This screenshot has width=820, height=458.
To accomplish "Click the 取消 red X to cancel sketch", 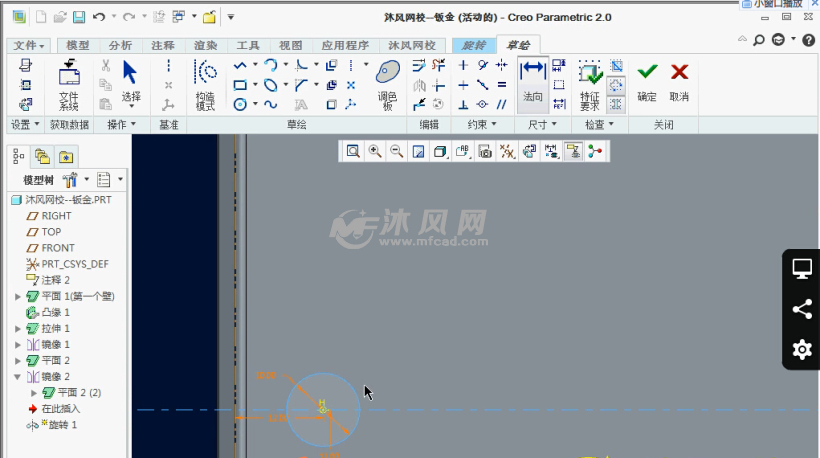I will click(679, 83).
